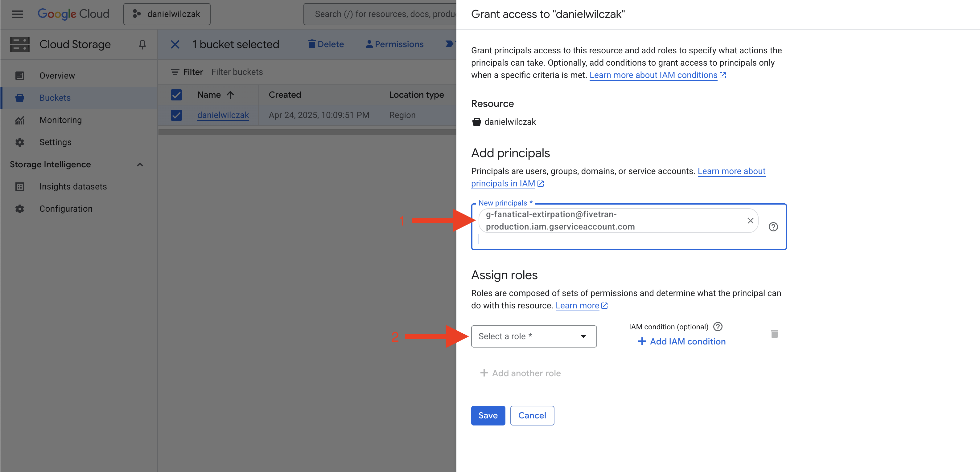Delete the role with trash icon
Image resolution: width=980 pixels, height=472 pixels.
(x=774, y=334)
